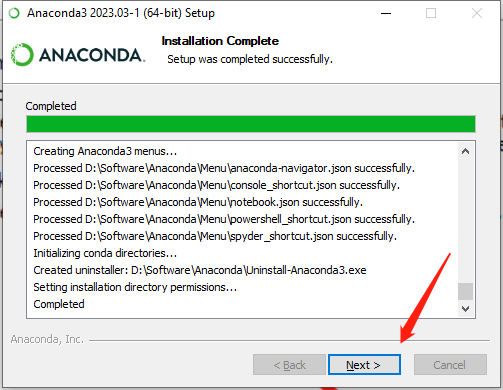Select the anaconda-navigator.json log line
The image size is (503, 390).
224,168
